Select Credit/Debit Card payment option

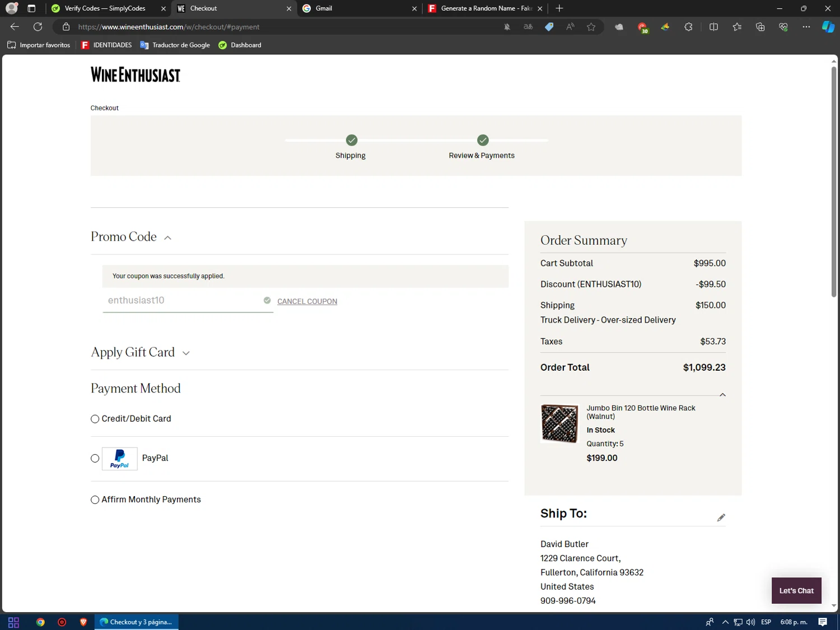click(95, 419)
